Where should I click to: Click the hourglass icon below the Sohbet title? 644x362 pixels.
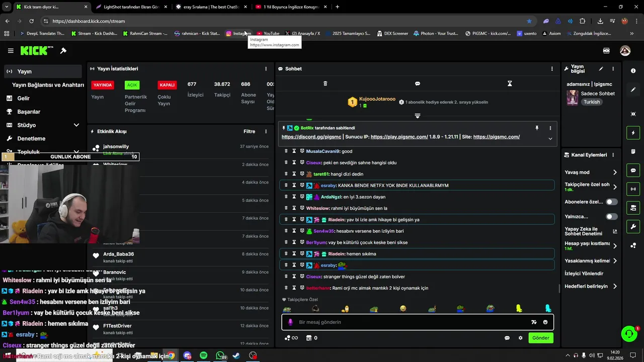click(510, 83)
